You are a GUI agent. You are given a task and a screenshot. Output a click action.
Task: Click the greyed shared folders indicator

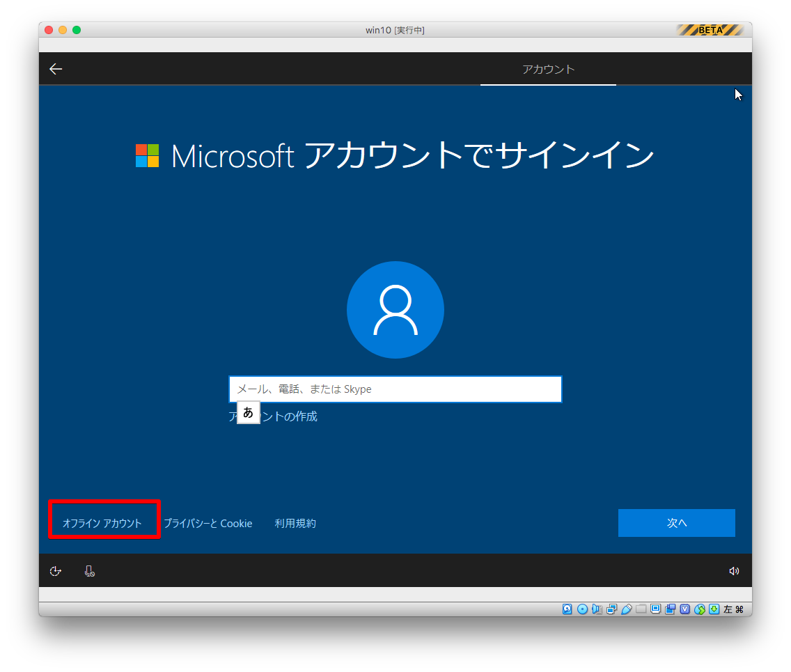641,609
